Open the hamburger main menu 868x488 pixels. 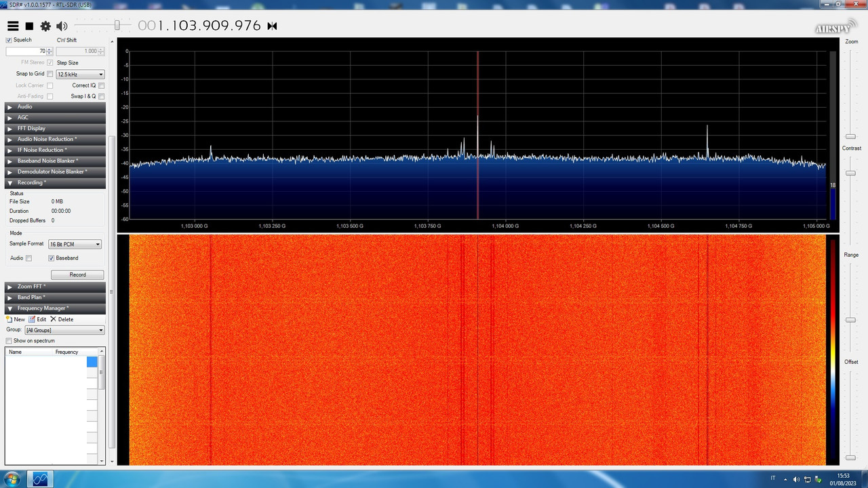coord(13,26)
